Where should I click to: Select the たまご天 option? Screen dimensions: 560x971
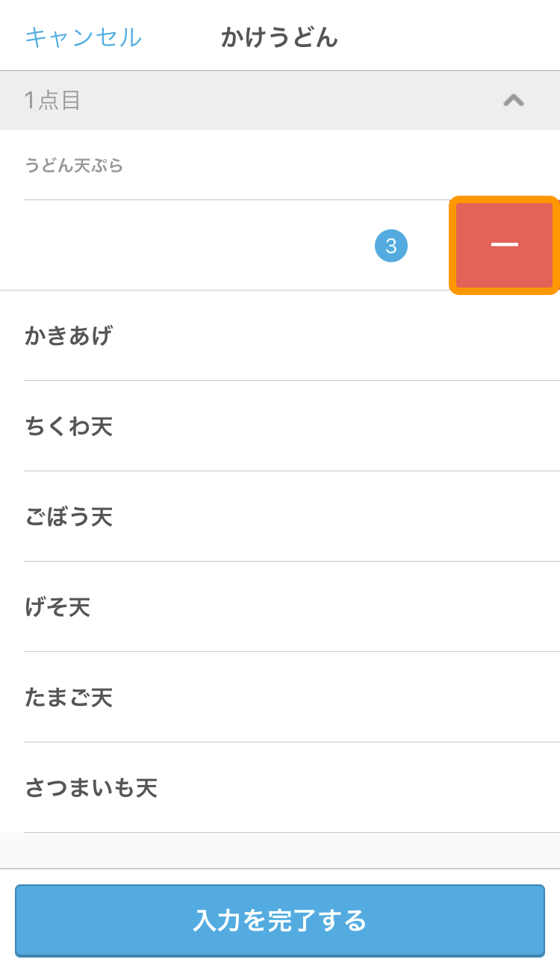click(x=69, y=698)
